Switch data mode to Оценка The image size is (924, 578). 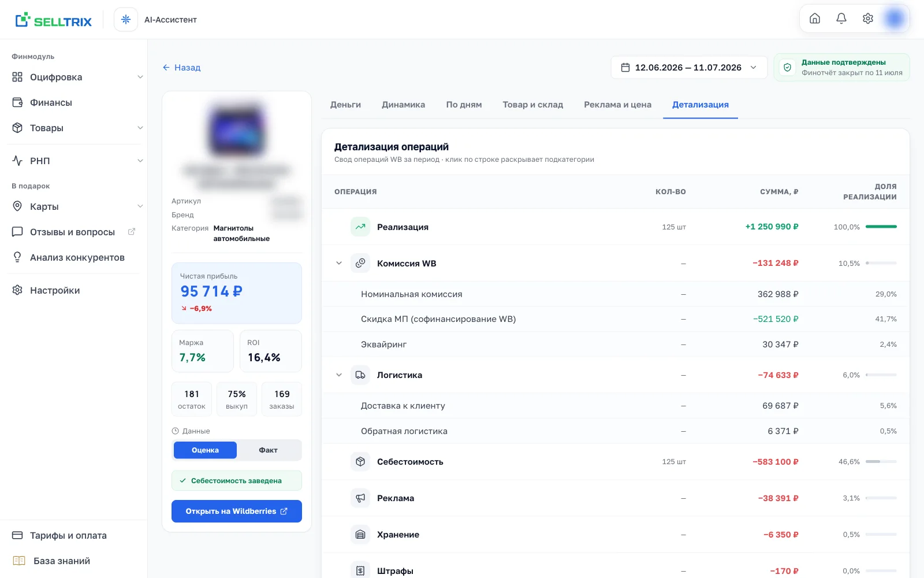(205, 450)
